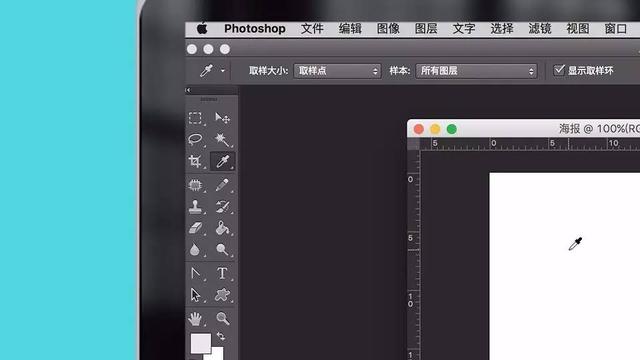Select the History Brush tool
Image resolution: width=640 pixels, height=360 pixels.
[222, 207]
